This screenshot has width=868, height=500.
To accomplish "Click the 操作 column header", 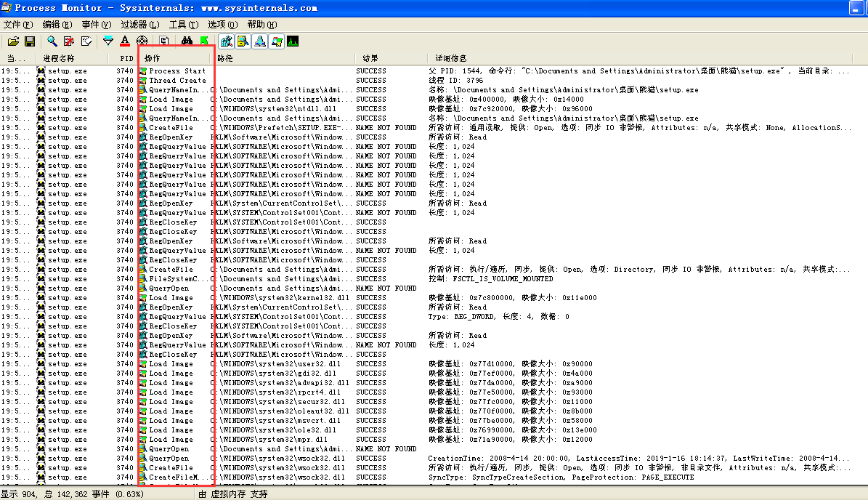I will coord(176,58).
